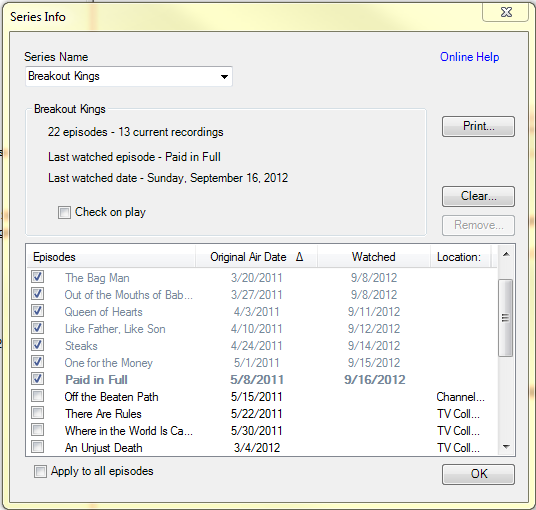Image resolution: width=536 pixels, height=510 pixels.
Task: Check Where in the World Is Ca... episode
Action: coord(37,430)
